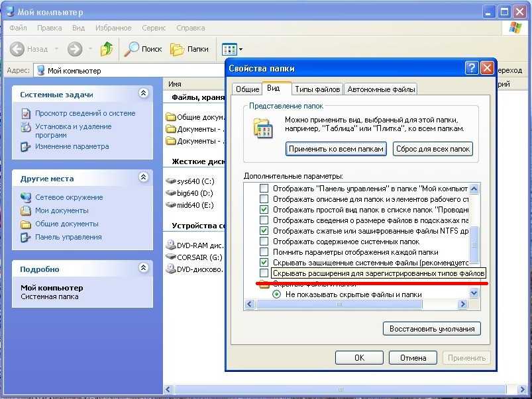This screenshot has height=399, width=532.
Task: Open Back button history dropdown arrow
Action: click(x=56, y=49)
